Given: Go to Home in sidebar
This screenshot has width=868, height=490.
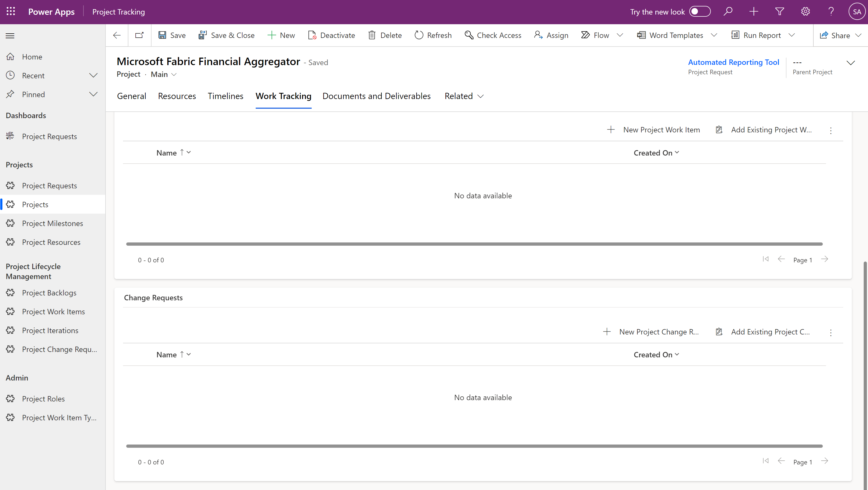Looking at the screenshot, I should [52, 57].
